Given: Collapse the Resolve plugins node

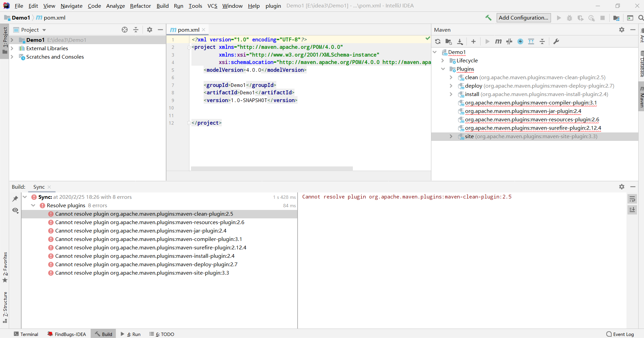Looking at the screenshot, I should [33, 206].
